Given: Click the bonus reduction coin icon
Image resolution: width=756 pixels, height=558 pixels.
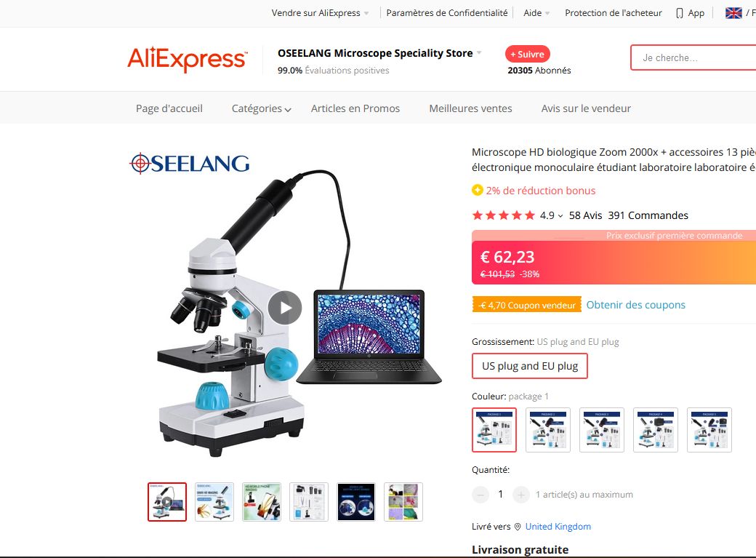Looking at the screenshot, I should click(478, 190).
